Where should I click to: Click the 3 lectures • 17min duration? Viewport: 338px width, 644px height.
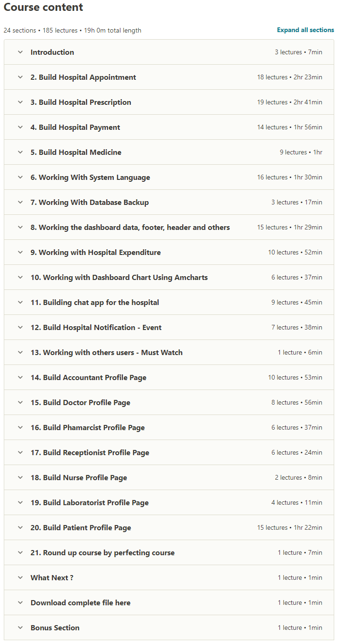pos(297,203)
